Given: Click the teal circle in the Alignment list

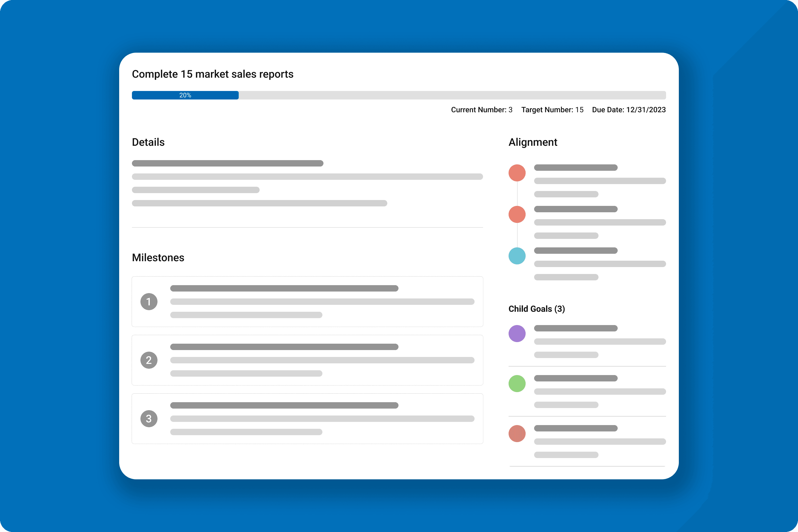Looking at the screenshot, I should tap(517, 256).
